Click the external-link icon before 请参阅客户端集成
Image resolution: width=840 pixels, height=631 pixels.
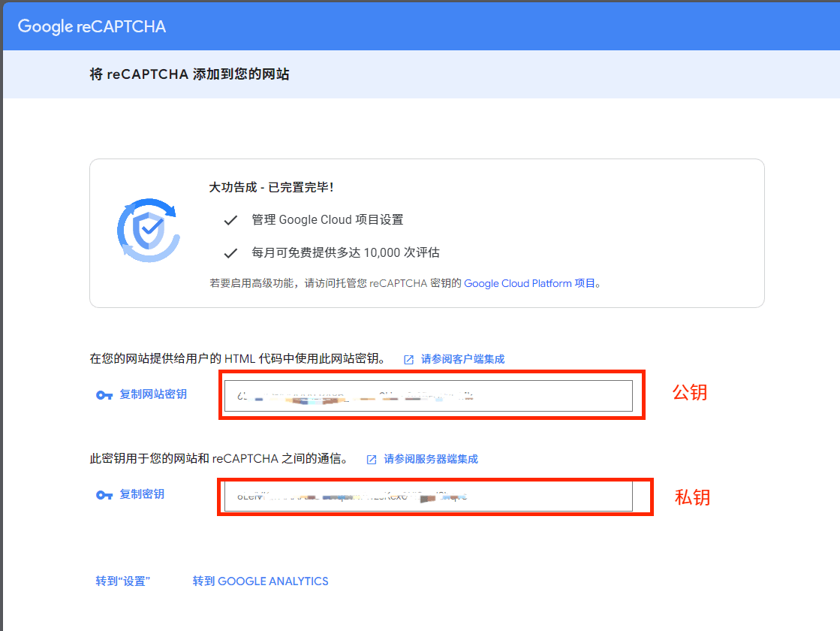pyautogui.click(x=409, y=360)
